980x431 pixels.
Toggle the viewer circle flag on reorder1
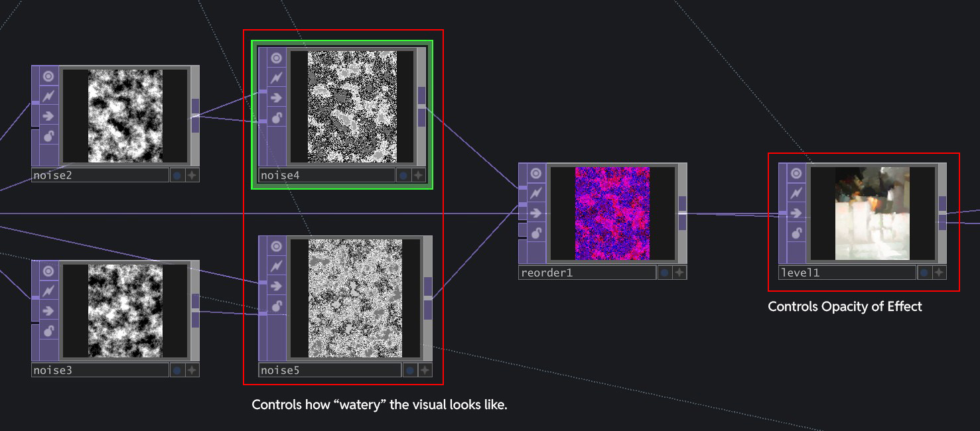536,174
